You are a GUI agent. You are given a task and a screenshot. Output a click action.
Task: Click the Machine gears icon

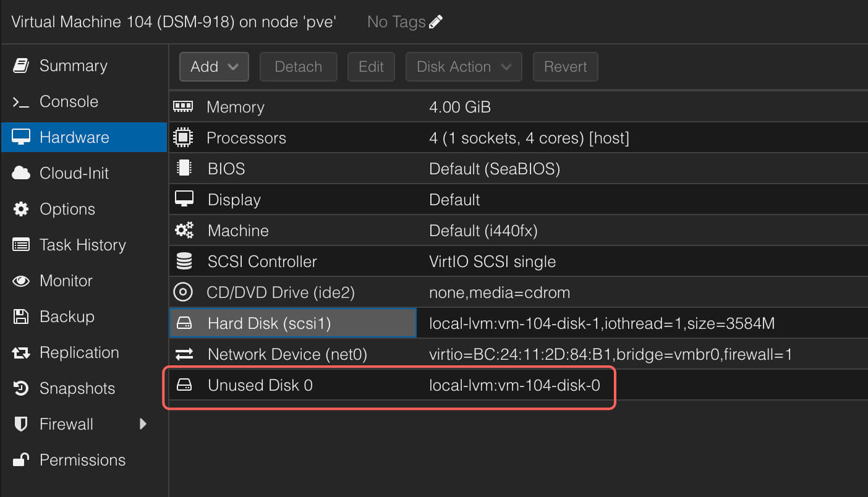click(x=184, y=231)
